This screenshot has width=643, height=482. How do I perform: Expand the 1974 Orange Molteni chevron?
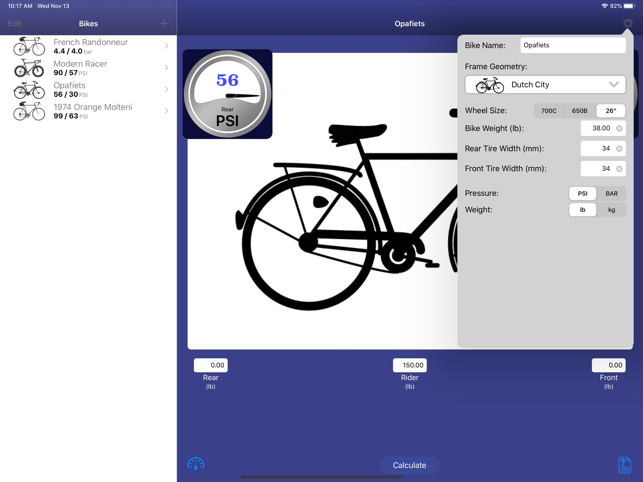point(166,111)
